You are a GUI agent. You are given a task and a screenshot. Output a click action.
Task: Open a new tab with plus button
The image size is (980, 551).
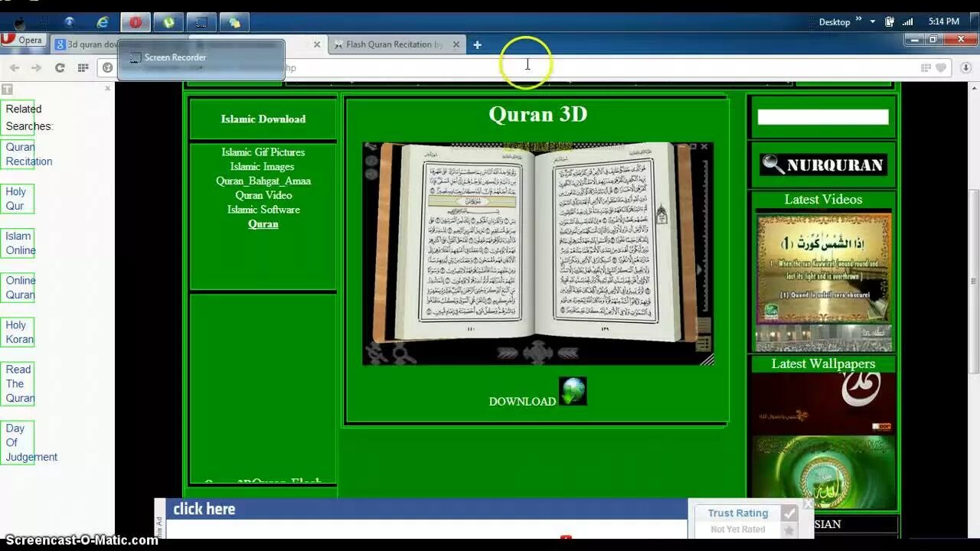477,44
